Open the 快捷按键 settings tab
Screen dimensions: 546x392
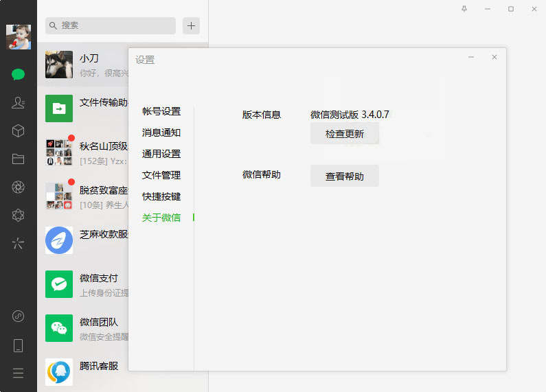pyautogui.click(x=161, y=196)
